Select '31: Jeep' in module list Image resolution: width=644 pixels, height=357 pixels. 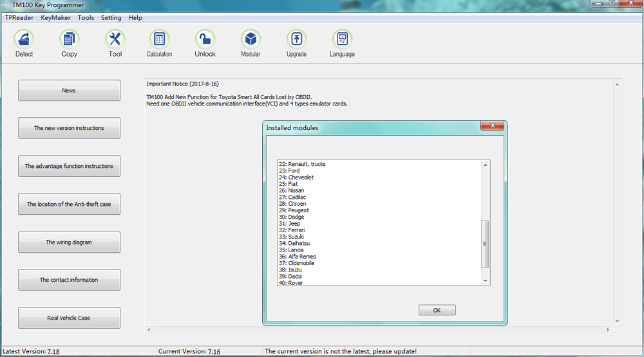coord(290,224)
